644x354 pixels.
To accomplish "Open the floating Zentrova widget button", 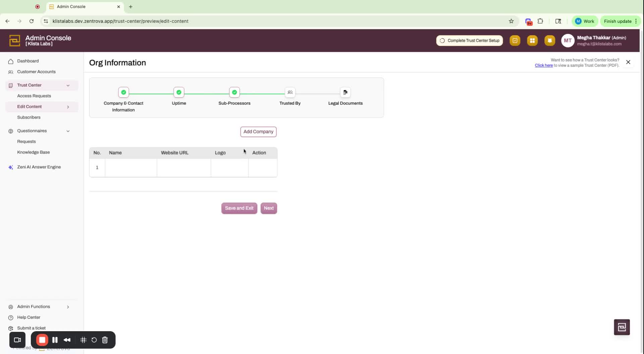I will coord(622,327).
